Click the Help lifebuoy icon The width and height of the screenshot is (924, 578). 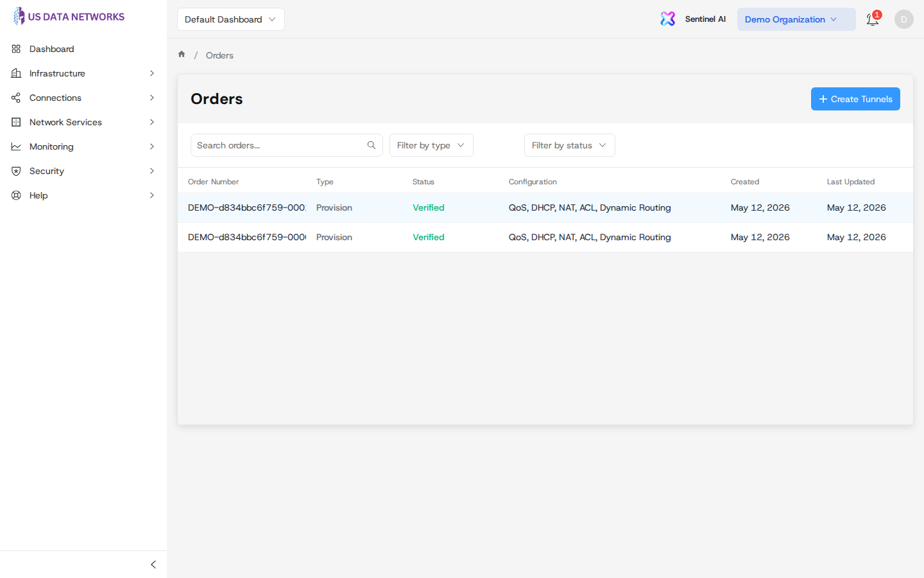(x=16, y=195)
